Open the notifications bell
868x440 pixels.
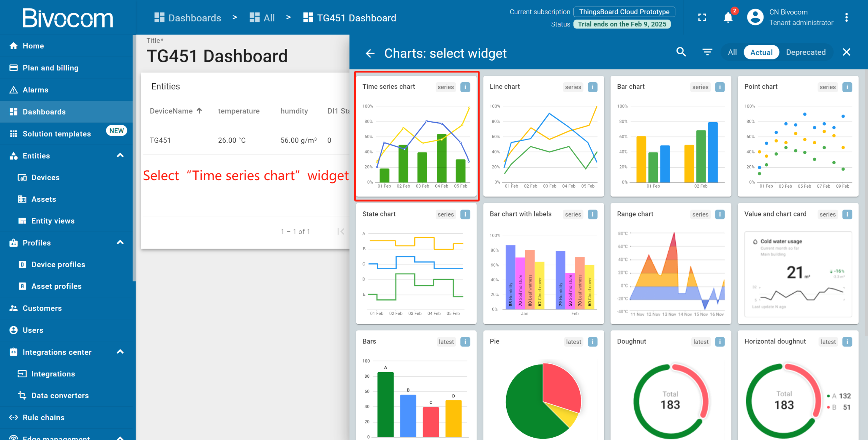pos(728,17)
